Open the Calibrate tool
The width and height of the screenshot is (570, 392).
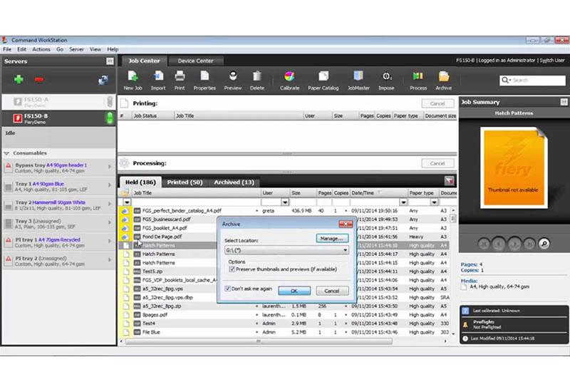(x=289, y=77)
